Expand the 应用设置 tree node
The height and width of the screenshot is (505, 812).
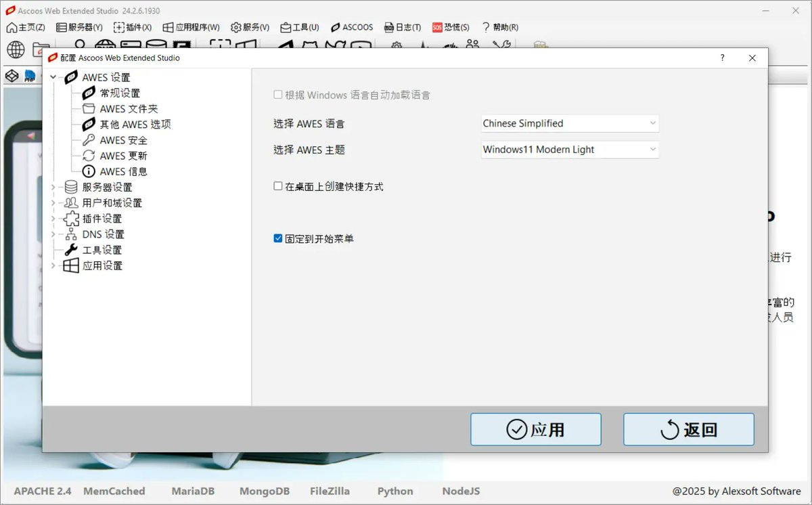(x=53, y=265)
